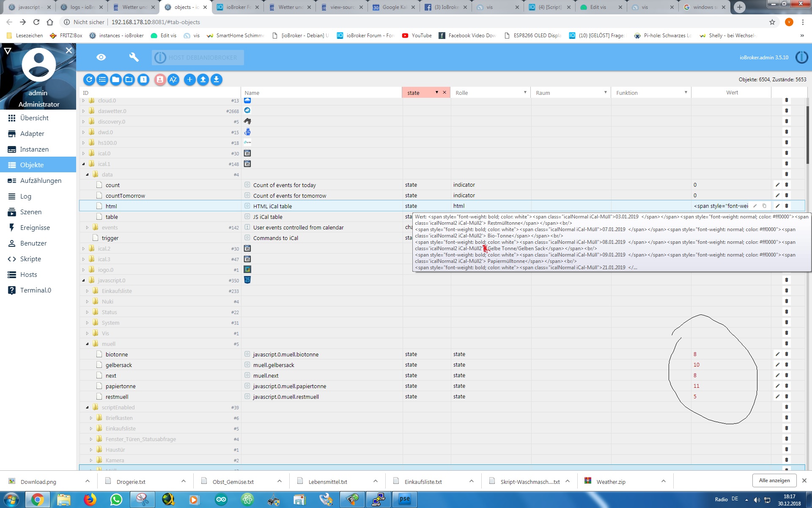Image resolution: width=812 pixels, height=508 pixels.
Task: Click the download objects arrow button
Action: [217, 79]
